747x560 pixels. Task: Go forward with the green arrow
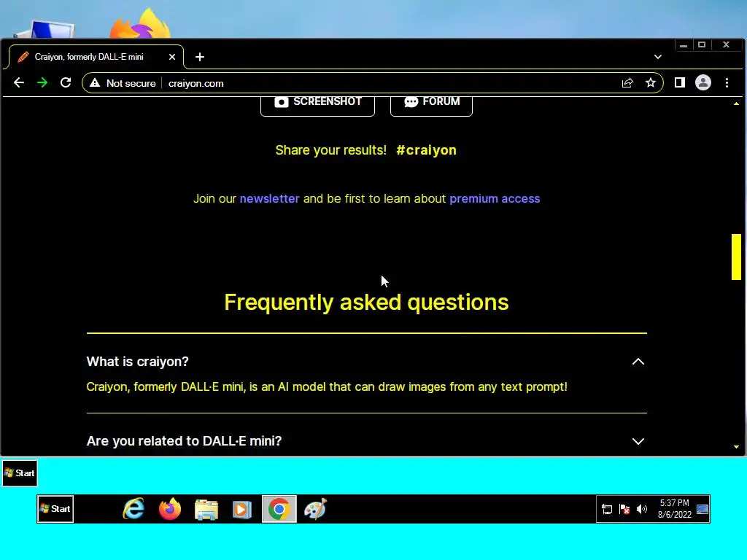42,83
